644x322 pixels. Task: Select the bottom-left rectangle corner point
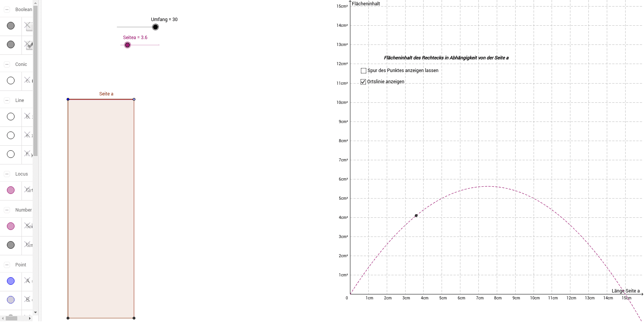point(68,318)
